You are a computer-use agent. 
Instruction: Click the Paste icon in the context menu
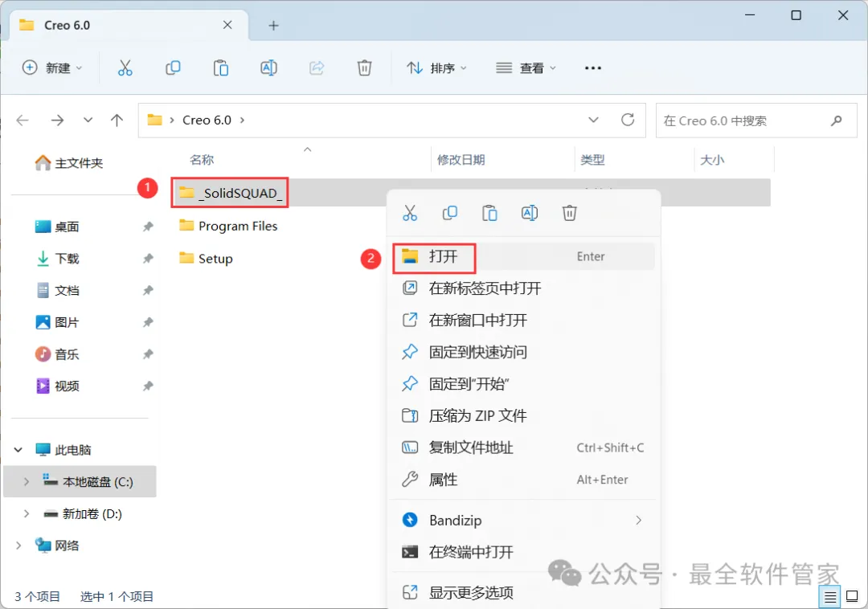pyautogui.click(x=489, y=213)
